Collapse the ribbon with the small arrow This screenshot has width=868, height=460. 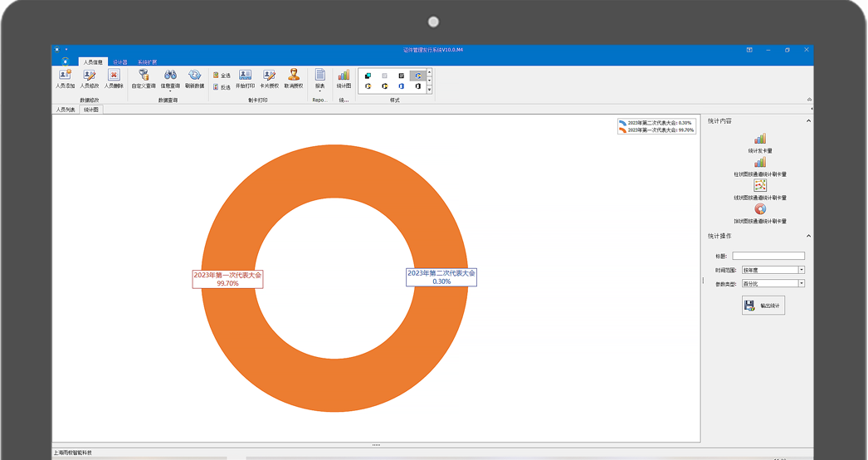click(809, 99)
